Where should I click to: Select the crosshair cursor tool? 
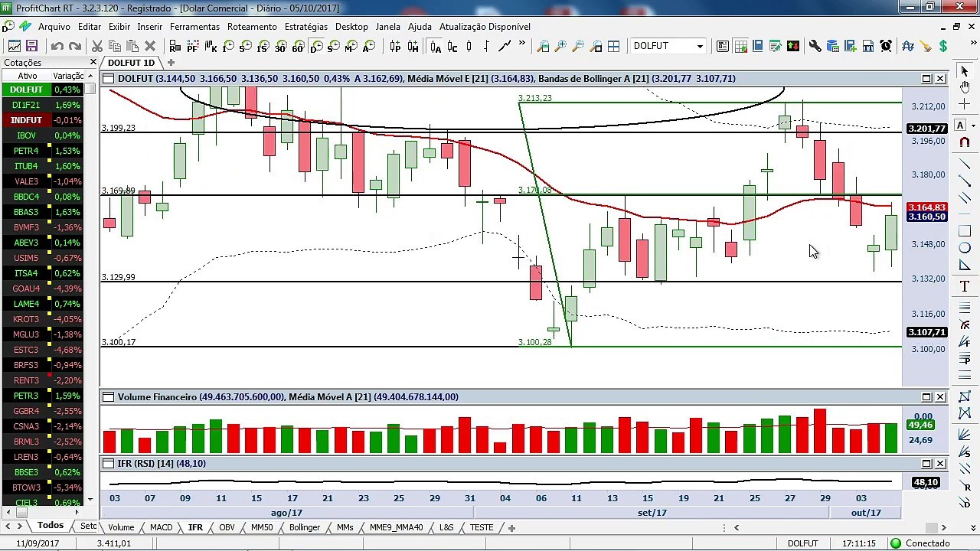[965, 104]
